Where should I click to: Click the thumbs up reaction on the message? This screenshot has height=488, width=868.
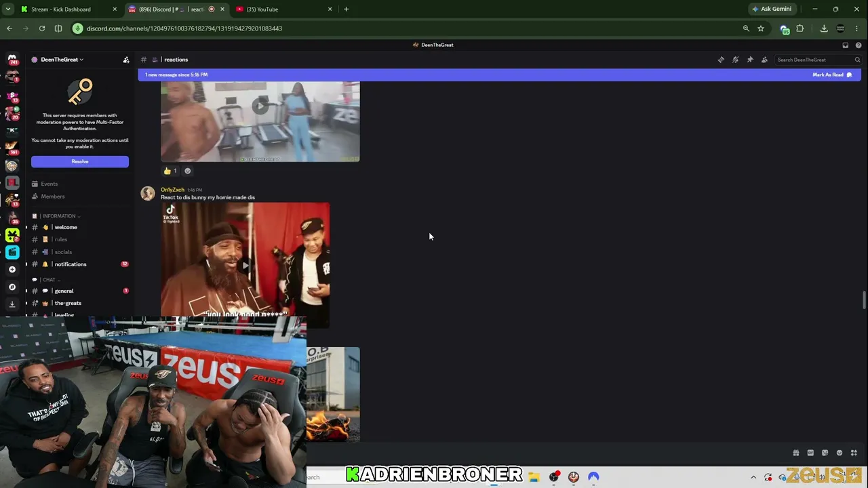pyautogui.click(x=170, y=171)
